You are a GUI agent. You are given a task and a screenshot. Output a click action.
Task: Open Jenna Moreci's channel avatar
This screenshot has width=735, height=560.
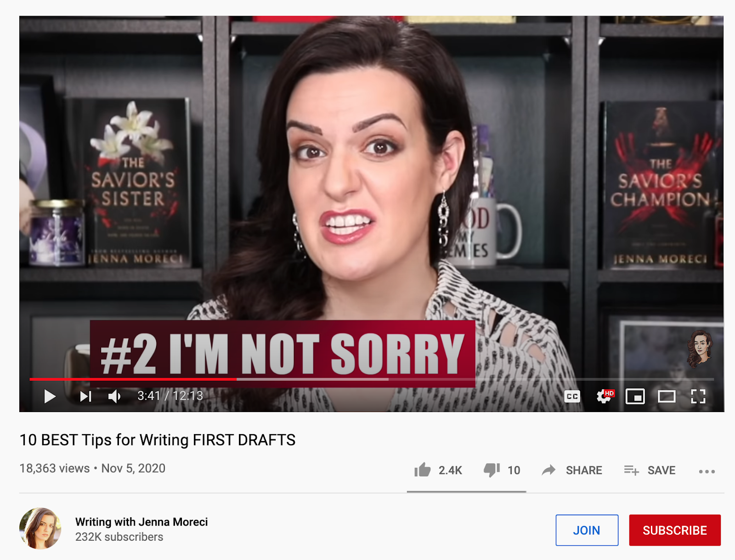[x=40, y=528]
